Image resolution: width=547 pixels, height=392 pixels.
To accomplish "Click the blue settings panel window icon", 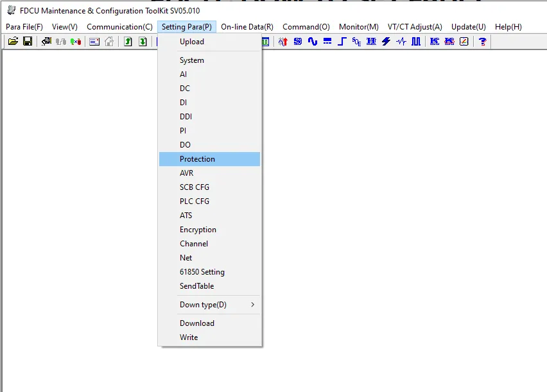I will point(94,42).
